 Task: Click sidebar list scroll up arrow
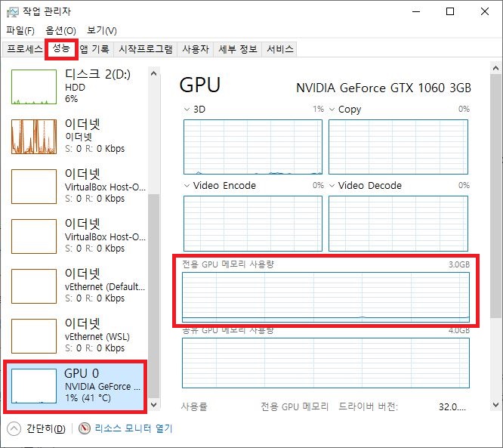click(153, 73)
